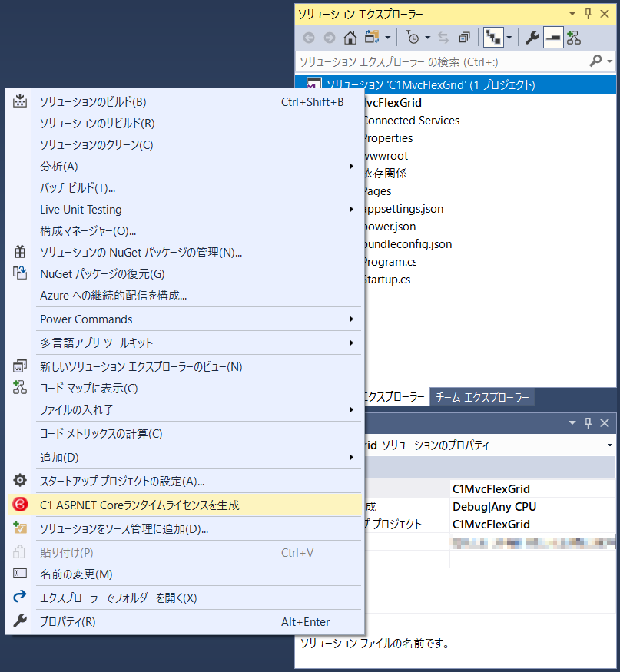Select the Pages folder
The width and height of the screenshot is (620, 672).
tap(376, 191)
